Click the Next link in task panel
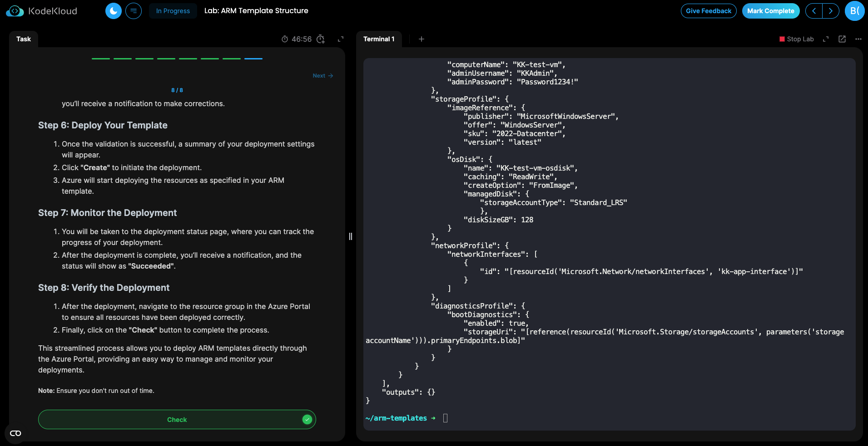 click(x=322, y=76)
